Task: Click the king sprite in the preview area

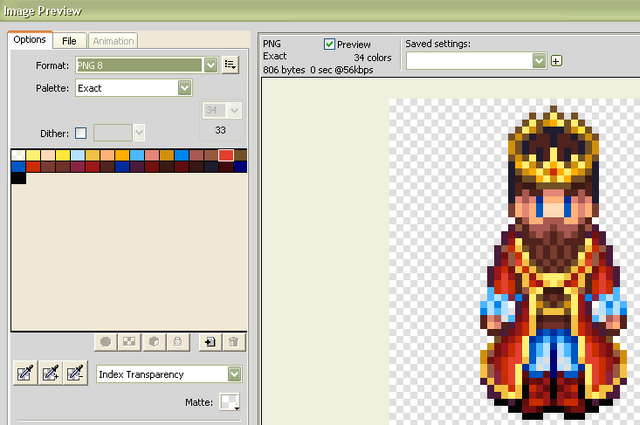Action: [x=553, y=263]
